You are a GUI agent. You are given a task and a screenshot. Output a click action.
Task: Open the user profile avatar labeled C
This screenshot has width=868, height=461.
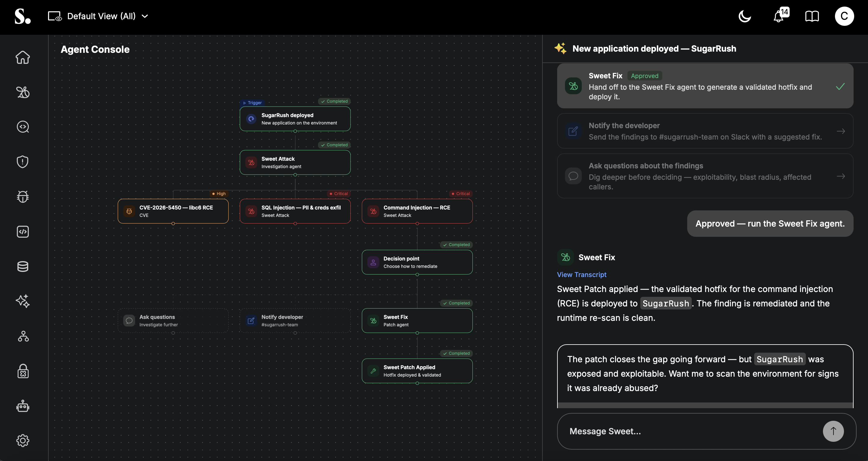coord(844,16)
